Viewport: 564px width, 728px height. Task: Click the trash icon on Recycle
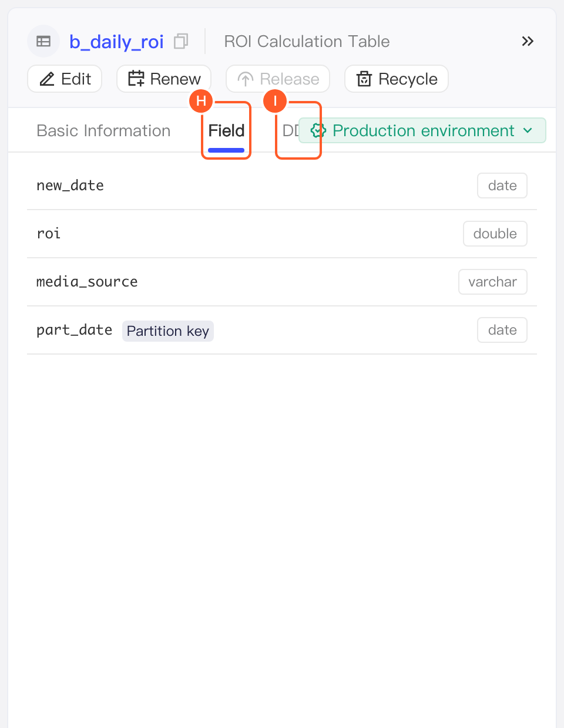click(x=364, y=79)
